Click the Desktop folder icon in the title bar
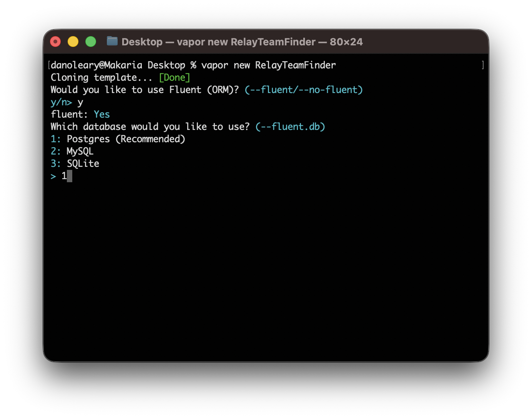This screenshot has height=419, width=532. coord(112,41)
